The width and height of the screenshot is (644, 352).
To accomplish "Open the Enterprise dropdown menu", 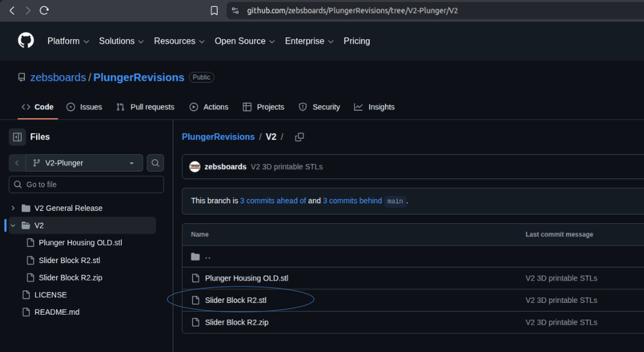I will tap(309, 41).
